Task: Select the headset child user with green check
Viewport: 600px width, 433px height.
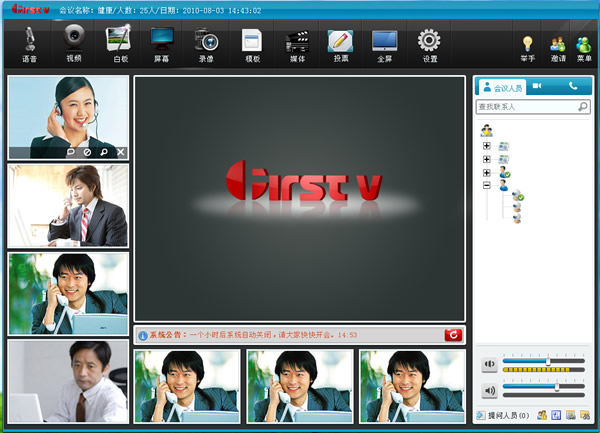Action: pos(518,195)
